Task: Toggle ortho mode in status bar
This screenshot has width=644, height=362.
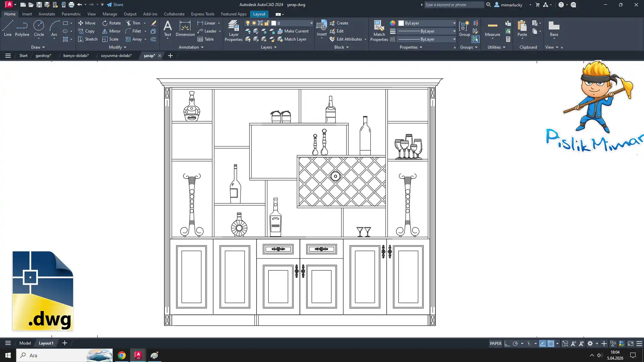Action: [x=507, y=344]
